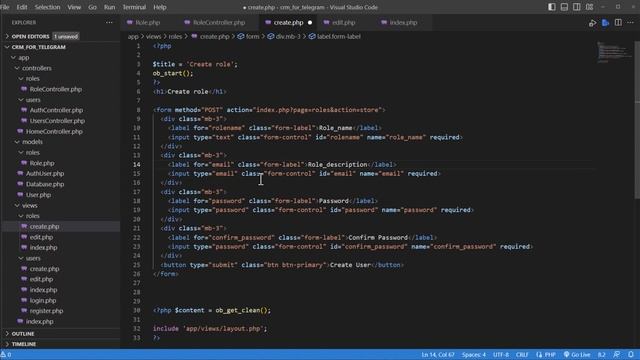This screenshot has height=360, width=640.
Task: Click Ln 14, Col 67 position indicator
Action: coord(438,354)
